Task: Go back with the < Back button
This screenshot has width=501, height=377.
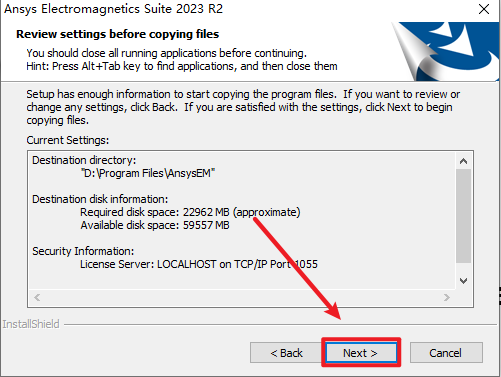Action: click(286, 353)
